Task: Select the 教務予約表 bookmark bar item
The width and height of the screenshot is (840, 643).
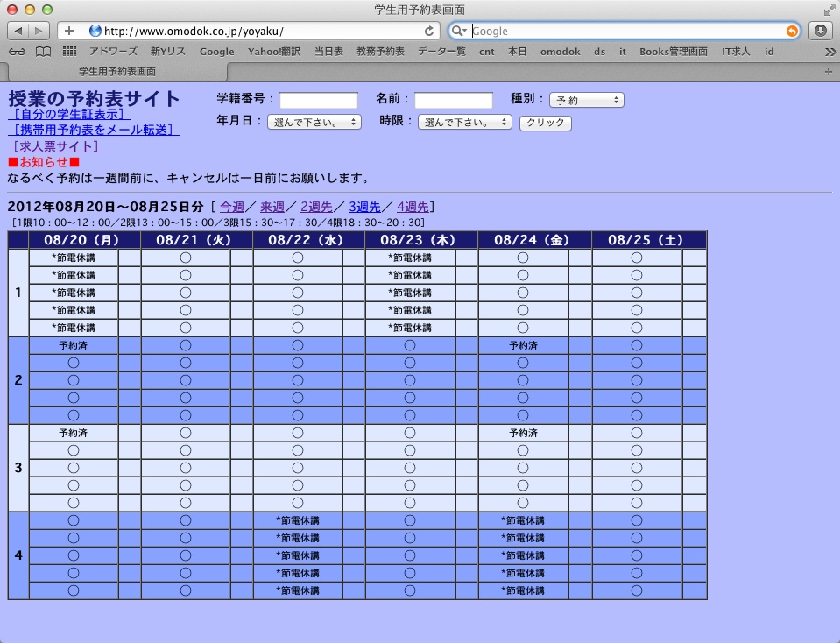Action: 380,52
